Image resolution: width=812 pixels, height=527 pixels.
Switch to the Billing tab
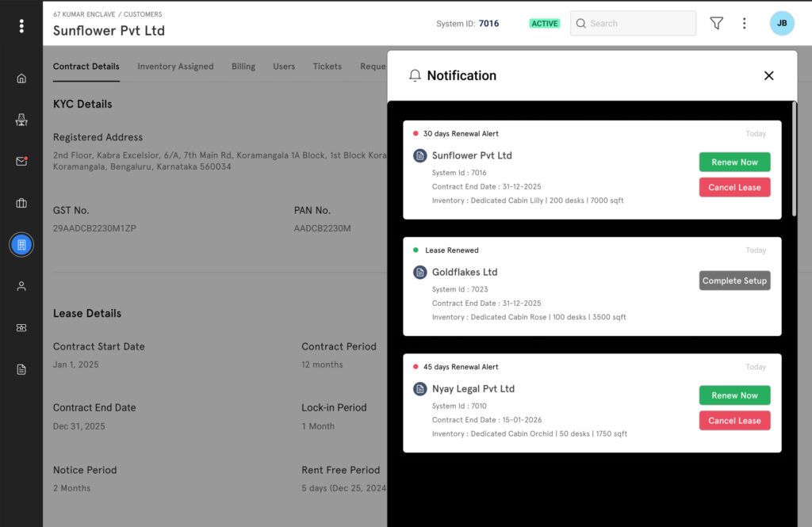point(243,67)
